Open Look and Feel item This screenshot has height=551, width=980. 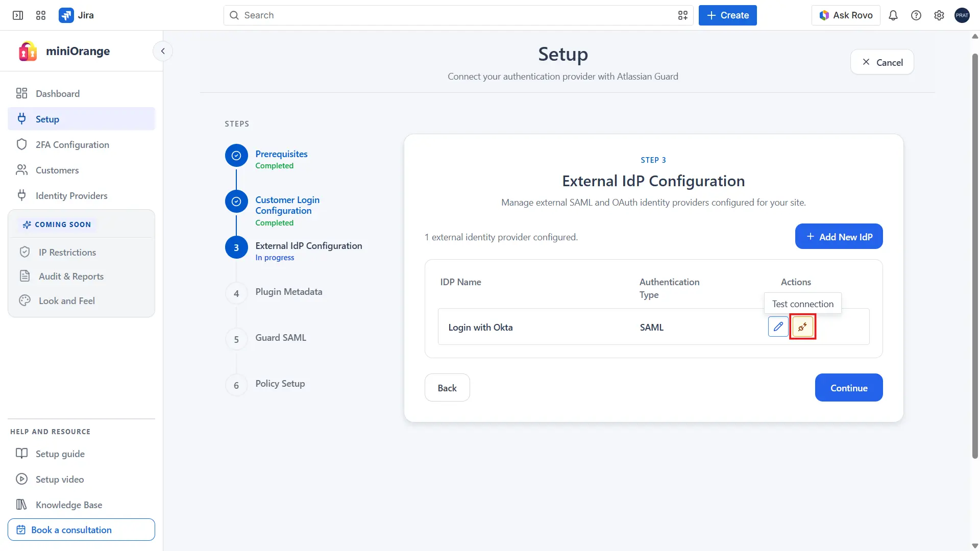coord(81,300)
